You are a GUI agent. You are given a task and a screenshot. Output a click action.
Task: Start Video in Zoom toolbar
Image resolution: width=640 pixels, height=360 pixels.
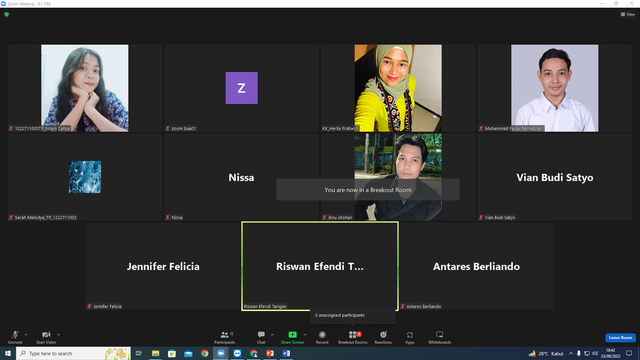pos(46,337)
